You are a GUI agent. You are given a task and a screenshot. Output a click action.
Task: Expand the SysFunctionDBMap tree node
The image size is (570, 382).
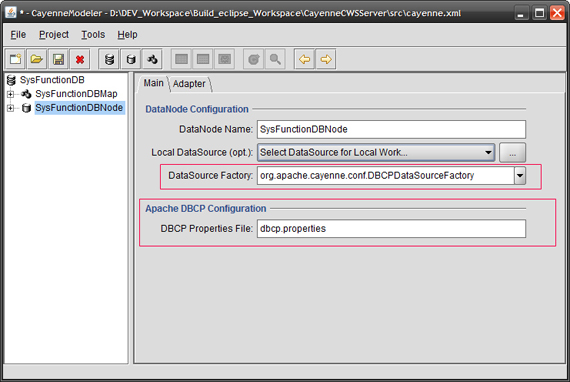(10, 94)
